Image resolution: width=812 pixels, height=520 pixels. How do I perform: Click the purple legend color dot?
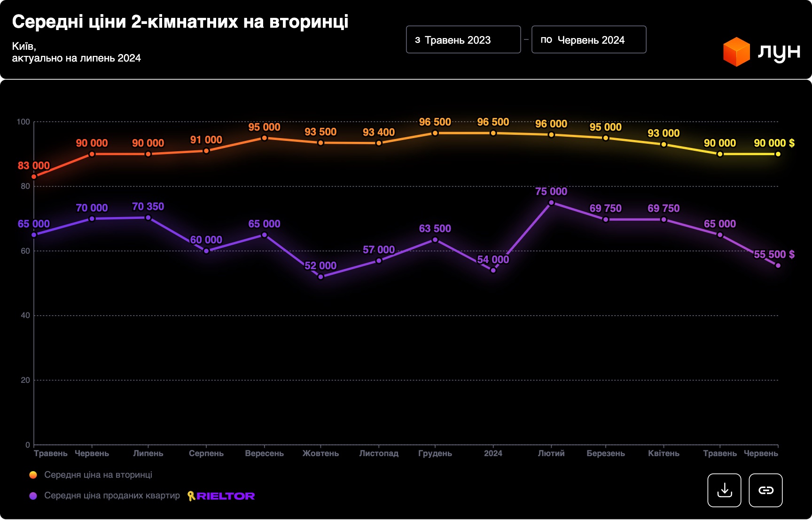33,496
